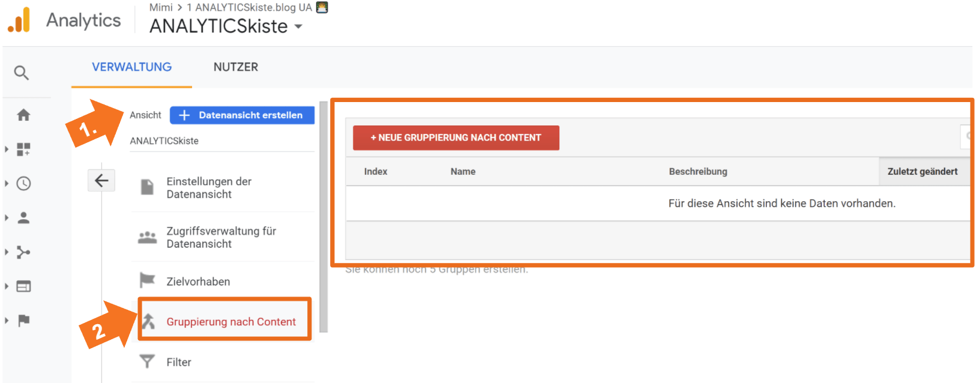Expand the Customization section arrow
Viewport: 980px width, 383px height.
[7, 149]
